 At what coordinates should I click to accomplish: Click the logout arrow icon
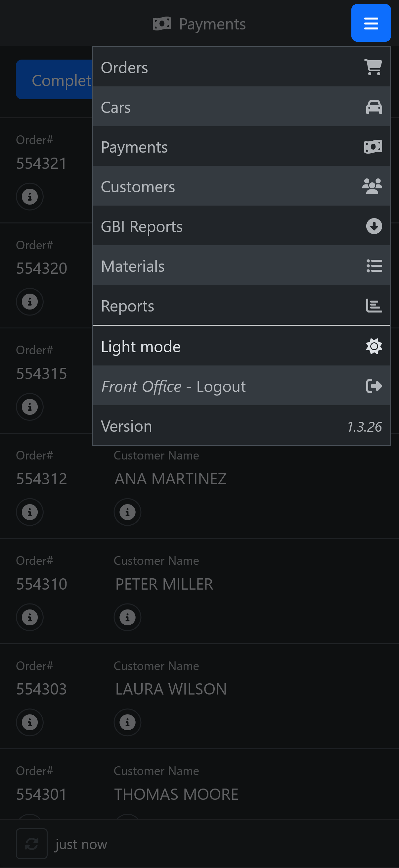pyautogui.click(x=374, y=386)
